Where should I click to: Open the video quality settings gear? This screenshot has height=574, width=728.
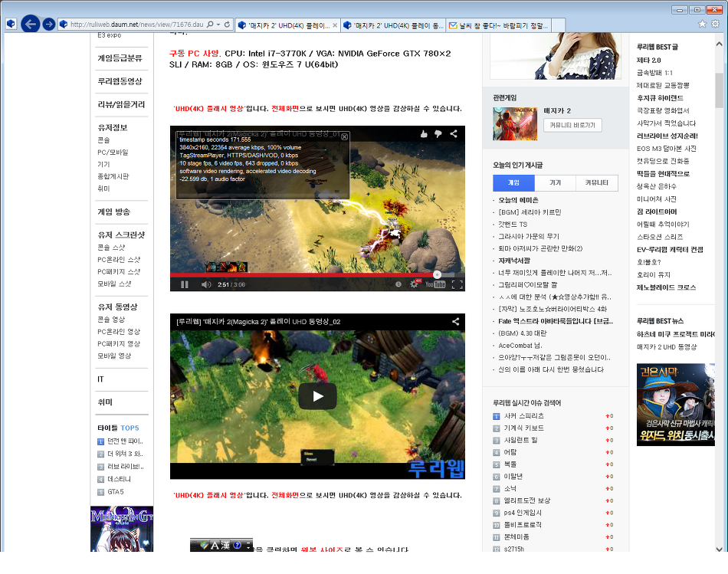pyautogui.click(x=414, y=284)
